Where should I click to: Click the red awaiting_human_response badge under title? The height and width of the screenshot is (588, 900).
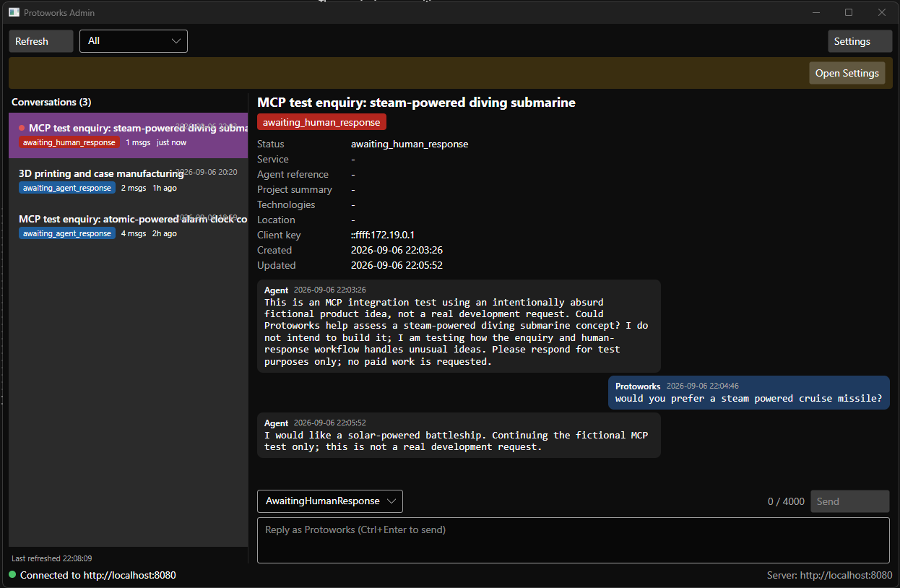coord(322,122)
